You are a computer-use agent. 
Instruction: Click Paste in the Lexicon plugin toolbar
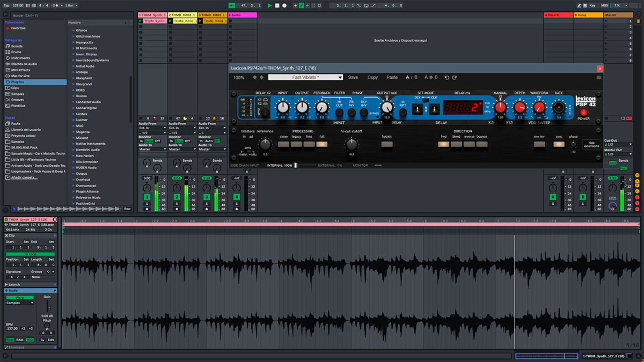pyautogui.click(x=392, y=77)
